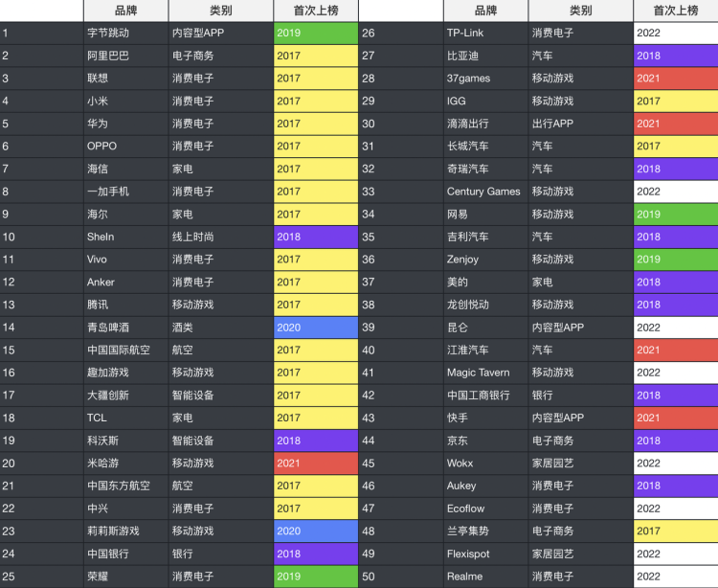Select the 美的 brand cell
The width and height of the screenshot is (718, 588).
485,283
